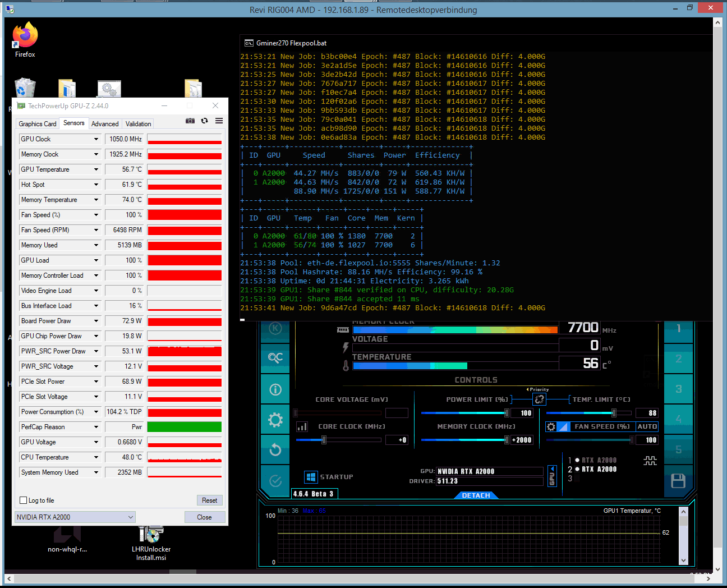Click the Power Limit slider handle
727x588 pixels.
[x=507, y=413]
